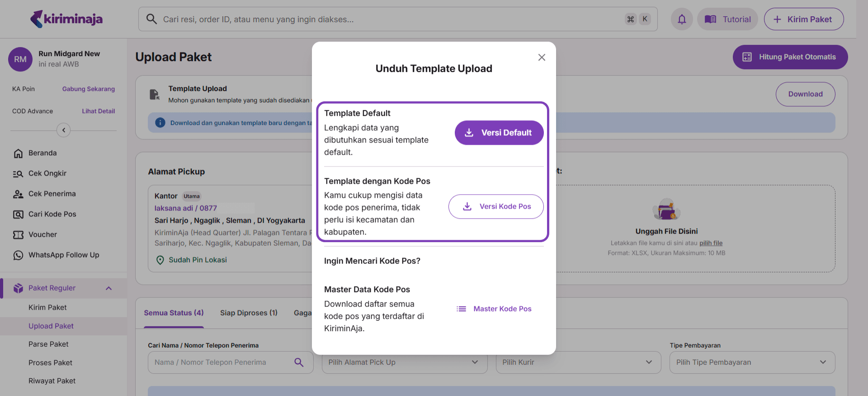Viewport: 868px width, 396px height.
Task: Open Cek Ongkir in sidebar
Action: (47, 173)
